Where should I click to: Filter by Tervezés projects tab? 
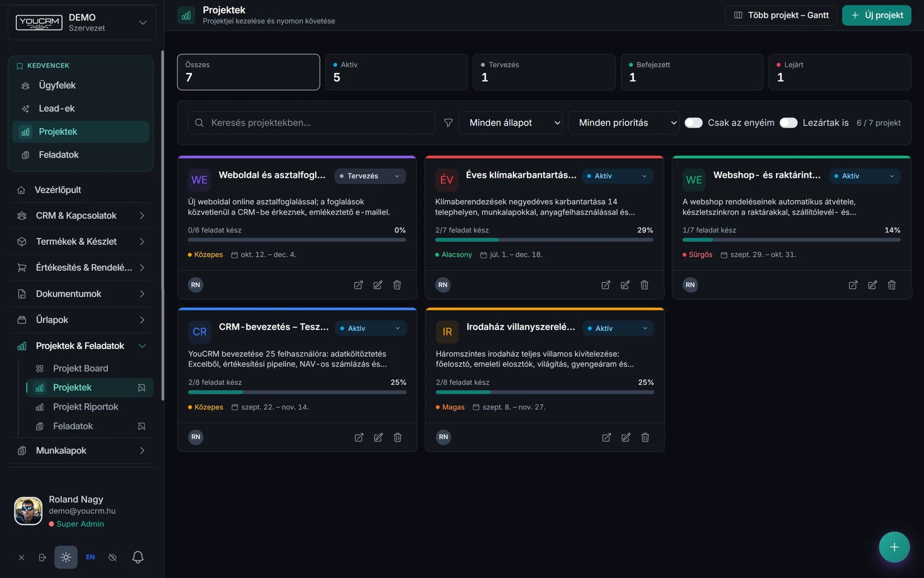[544, 72]
